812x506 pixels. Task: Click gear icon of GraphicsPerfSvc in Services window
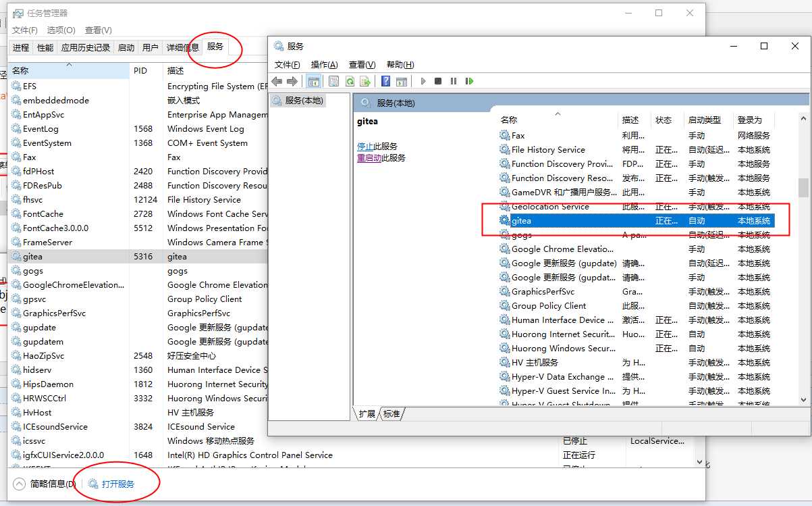(x=504, y=292)
